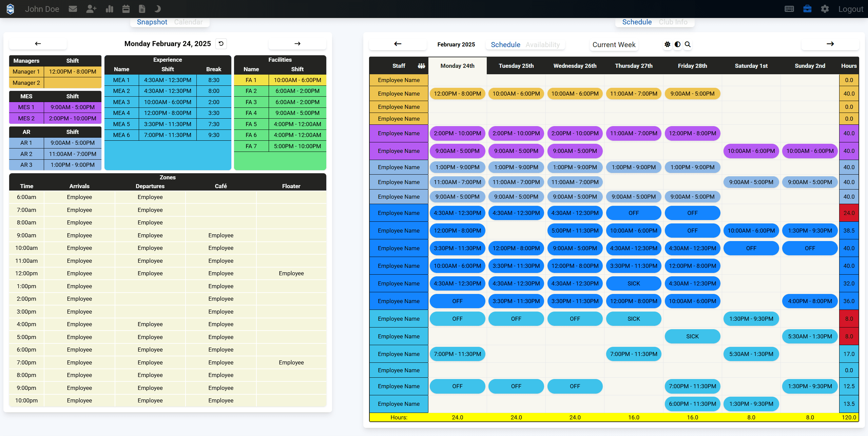The image size is (868, 436).
Task: Click the sun settings icon beside Current Week
Action: [667, 44]
